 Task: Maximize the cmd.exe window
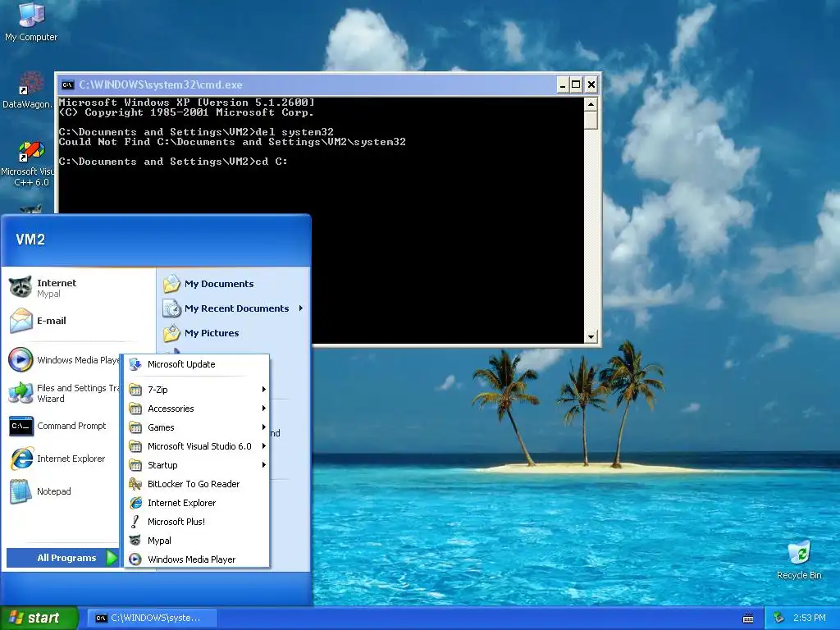click(x=576, y=84)
